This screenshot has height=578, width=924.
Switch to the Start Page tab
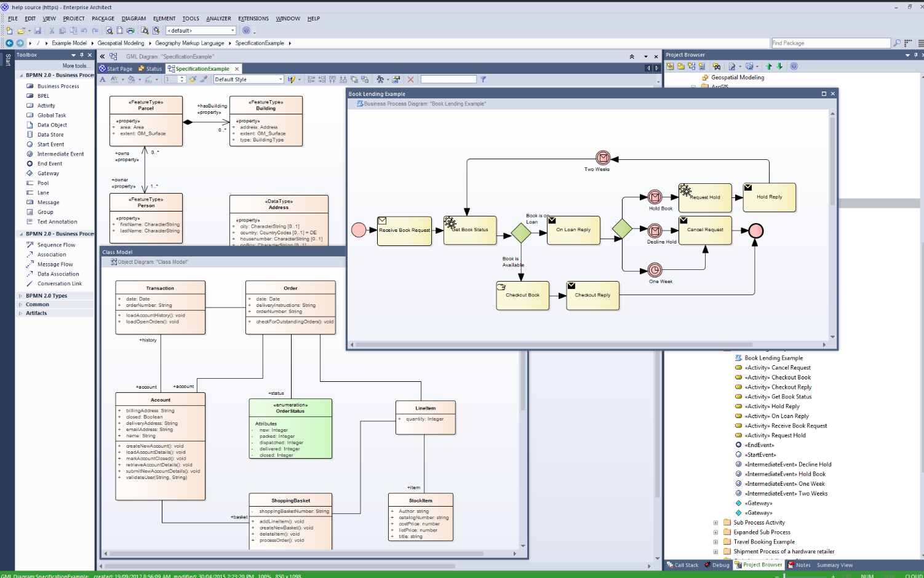(x=116, y=69)
